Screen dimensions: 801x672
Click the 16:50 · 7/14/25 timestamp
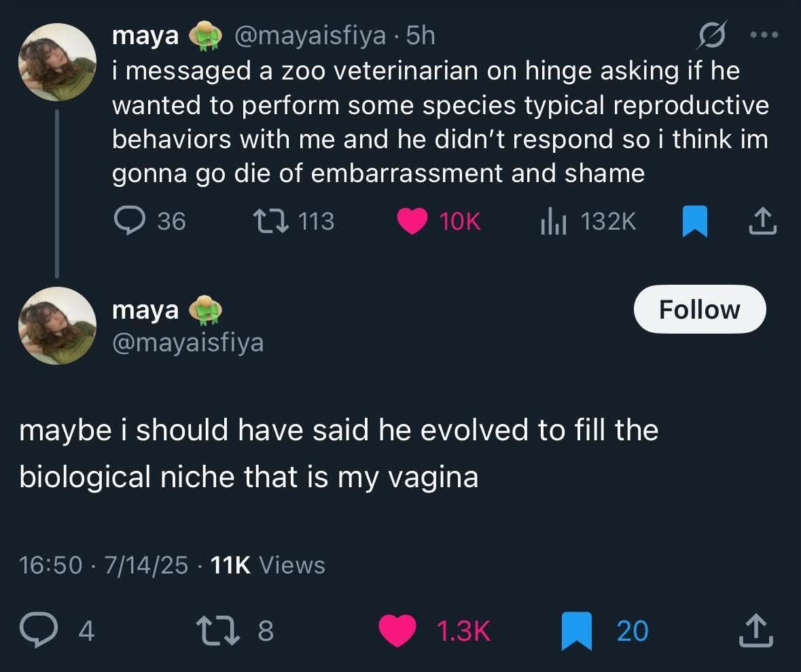pos(104,565)
